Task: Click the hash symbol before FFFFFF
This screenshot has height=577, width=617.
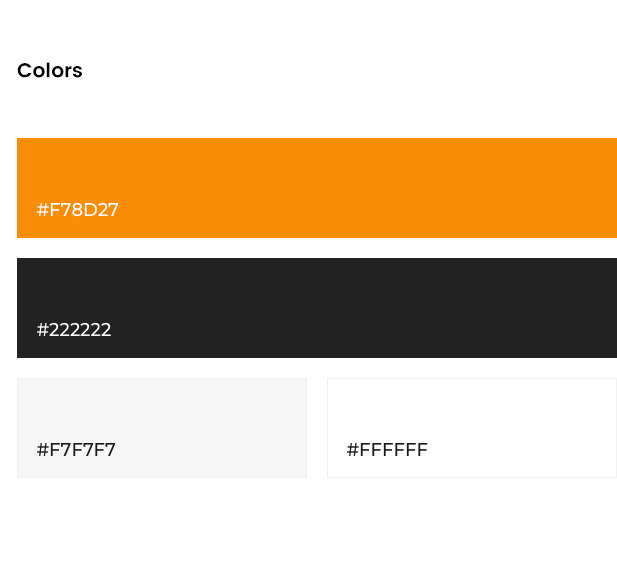Action: pos(353,450)
